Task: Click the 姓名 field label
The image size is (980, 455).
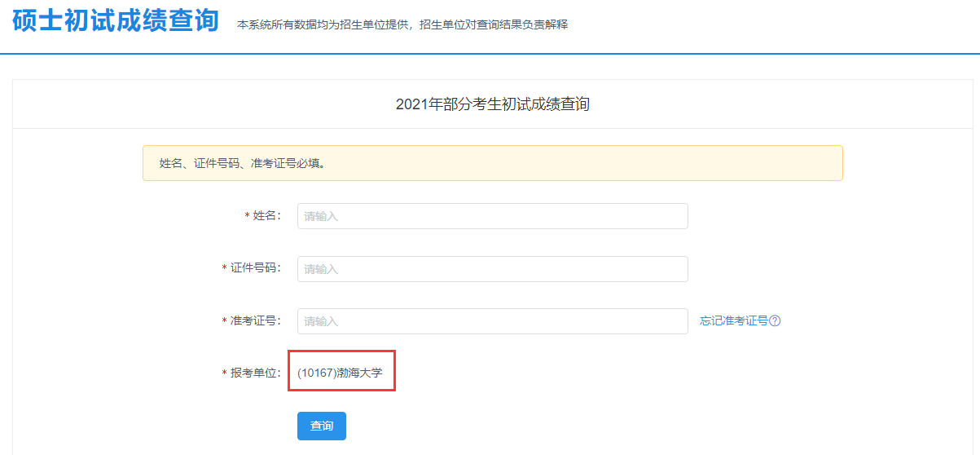Action: (x=266, y=216)
